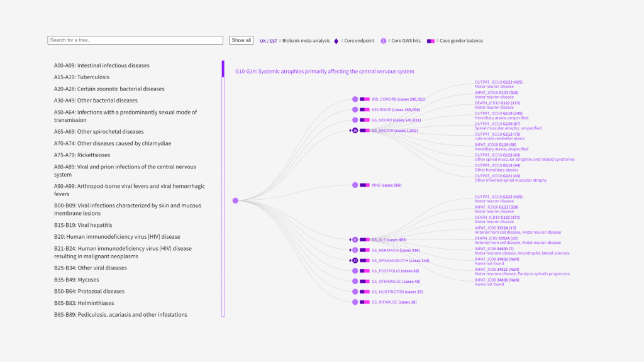Open the G6_INFAMUSC endpoint link
Screen dimensions: 644x362
click(x=385, y=302)
